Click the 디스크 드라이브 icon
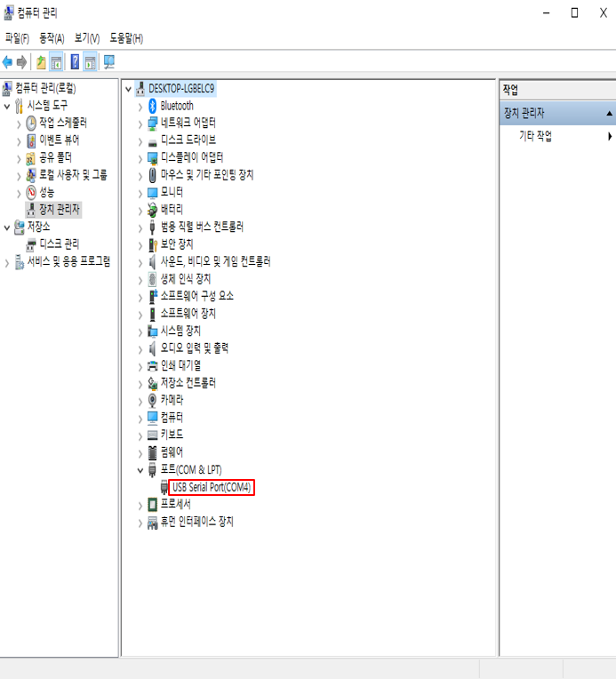Viewport: 616px width, 679px height. [x=153, y=142]
